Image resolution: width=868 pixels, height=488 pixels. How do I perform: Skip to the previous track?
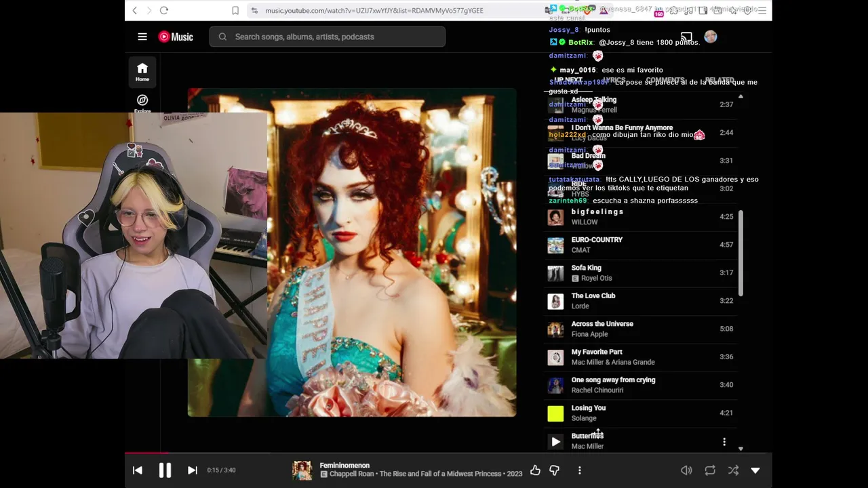point(138,470)
